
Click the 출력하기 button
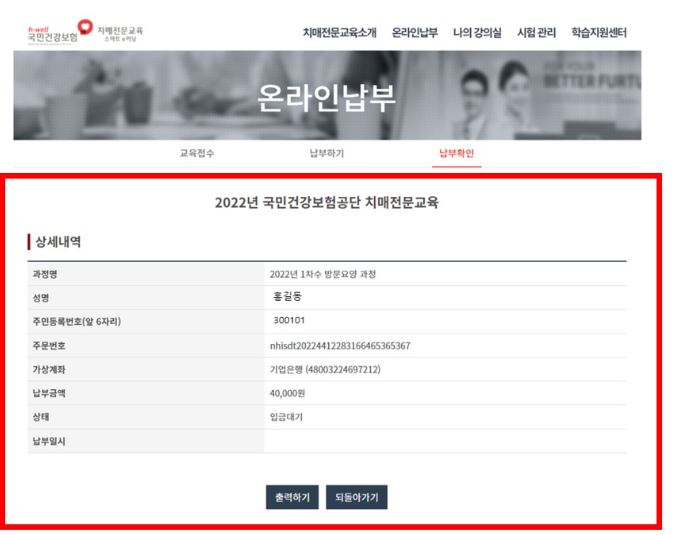(292, 497)
